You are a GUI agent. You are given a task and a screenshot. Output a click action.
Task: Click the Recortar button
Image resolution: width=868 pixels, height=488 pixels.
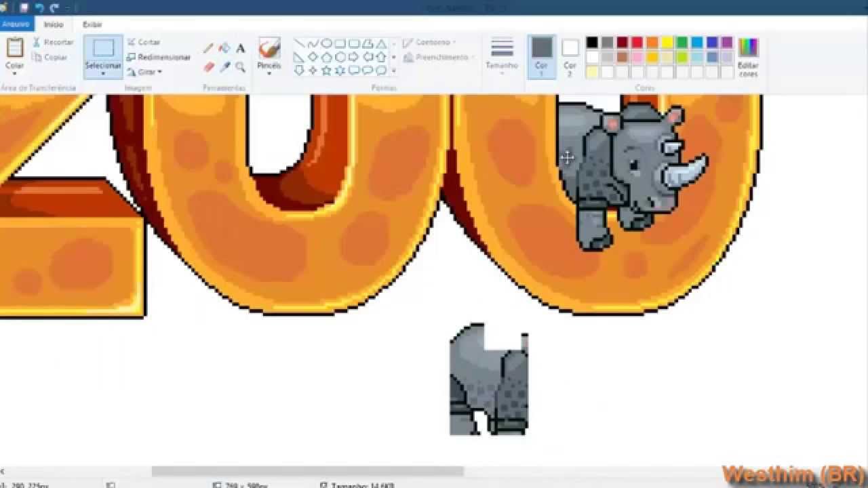52,42
